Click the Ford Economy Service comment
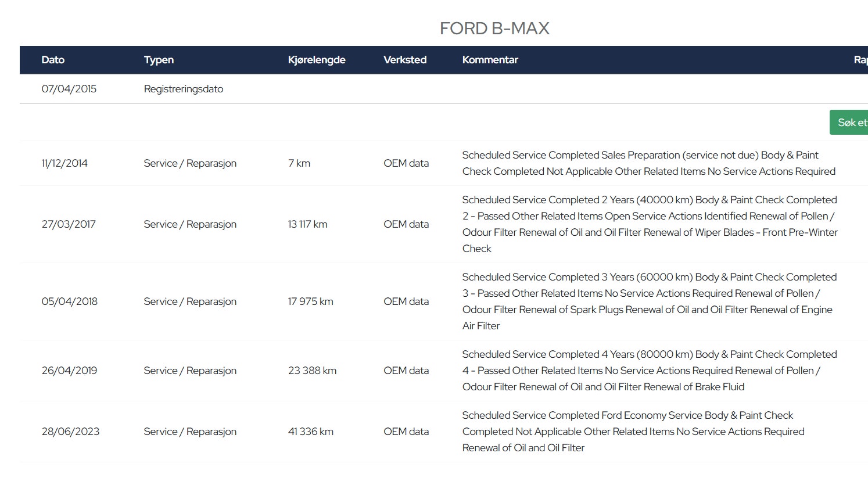The width and height of the screenshot is (868, 496). 633,432
